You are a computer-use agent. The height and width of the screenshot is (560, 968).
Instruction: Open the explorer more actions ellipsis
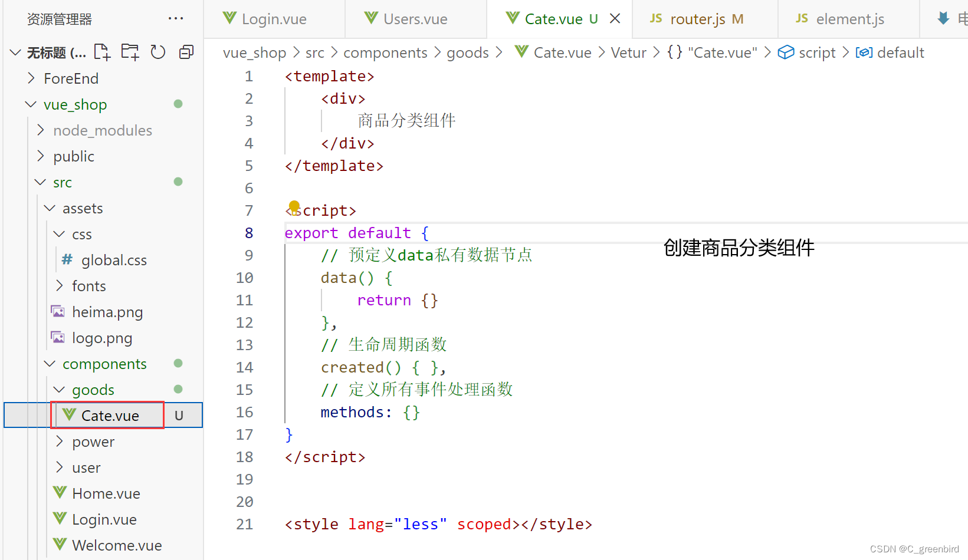(x=176, y=18)
